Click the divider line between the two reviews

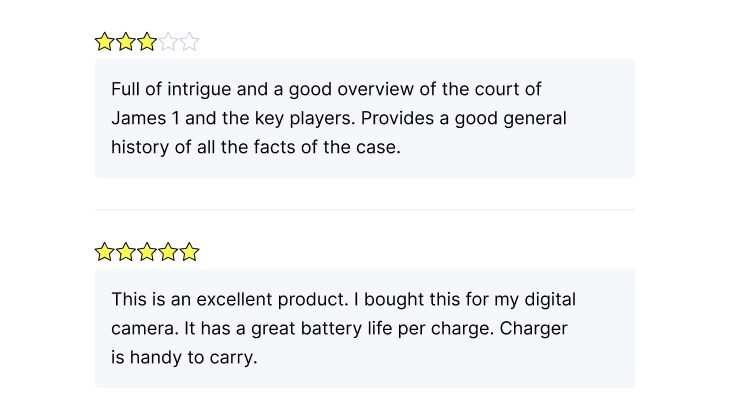pyautogui.click(x=365, y=210)
